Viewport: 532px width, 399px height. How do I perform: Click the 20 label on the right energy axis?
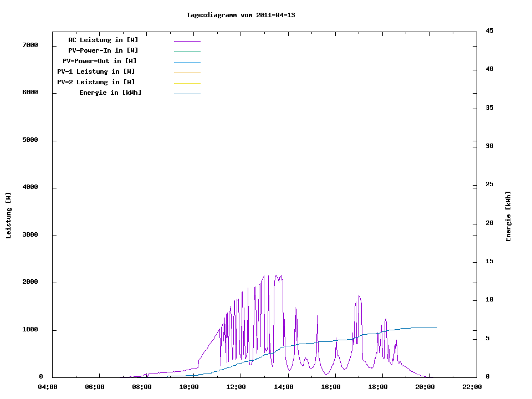click(489, 223)
